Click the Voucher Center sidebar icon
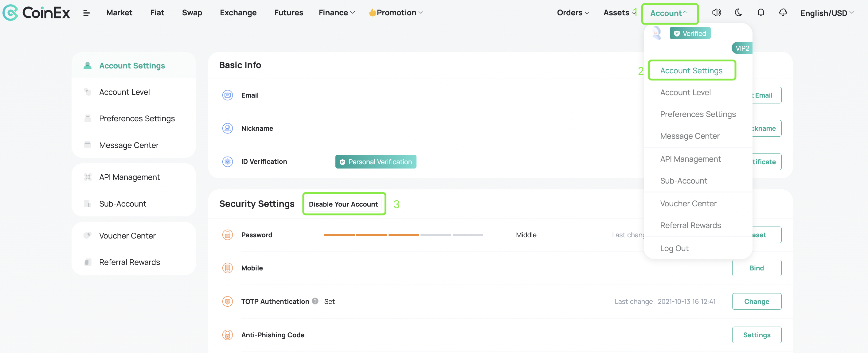Viewport: 868px width, 353px height. coord(88,235)
